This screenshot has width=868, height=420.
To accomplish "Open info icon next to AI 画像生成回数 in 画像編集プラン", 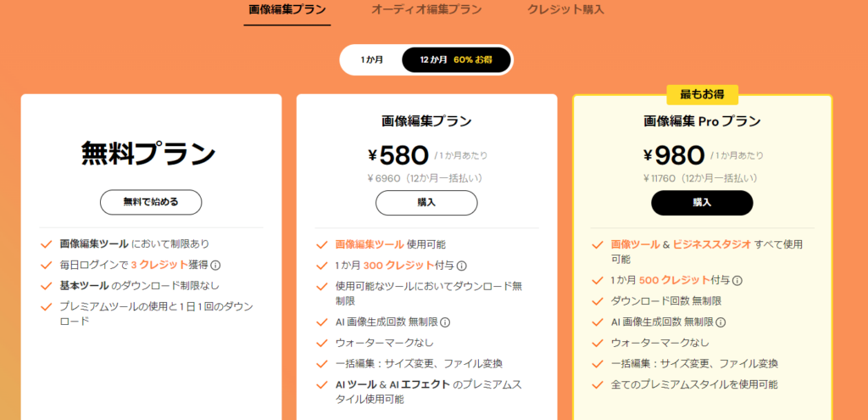I will [x=445, y=322].
